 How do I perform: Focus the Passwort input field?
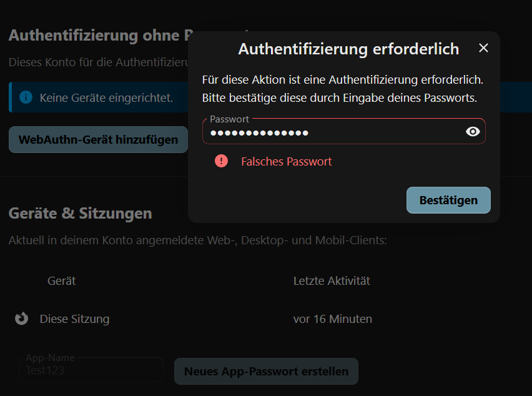click(x=331, y=132)
